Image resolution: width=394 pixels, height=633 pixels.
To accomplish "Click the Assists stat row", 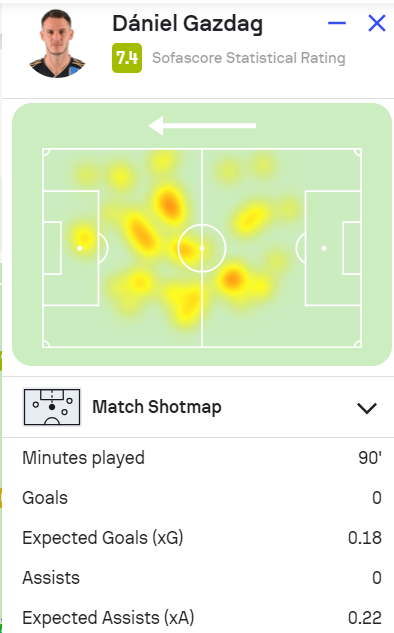I will (x=202, y=578).
